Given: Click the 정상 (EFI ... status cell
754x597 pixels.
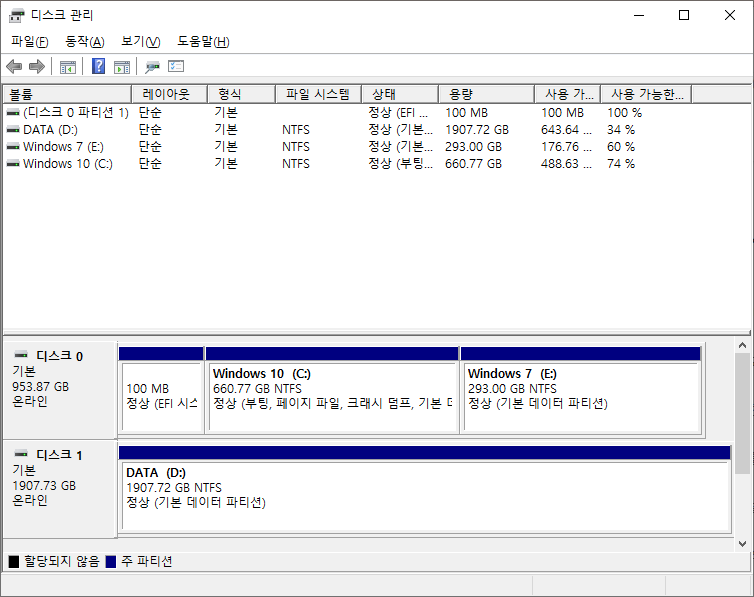Looking at the screenshot, I should (398, 112).
